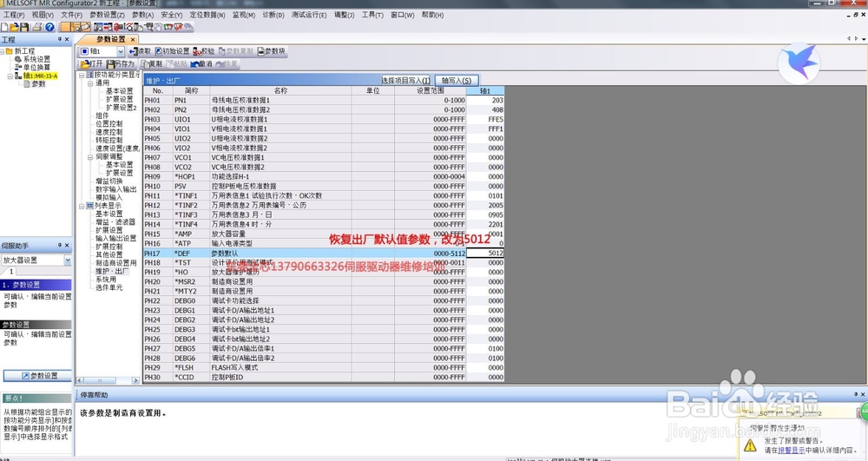Click 复制 copy button
This screenshot has width=868, height=461.
(152, 64)
